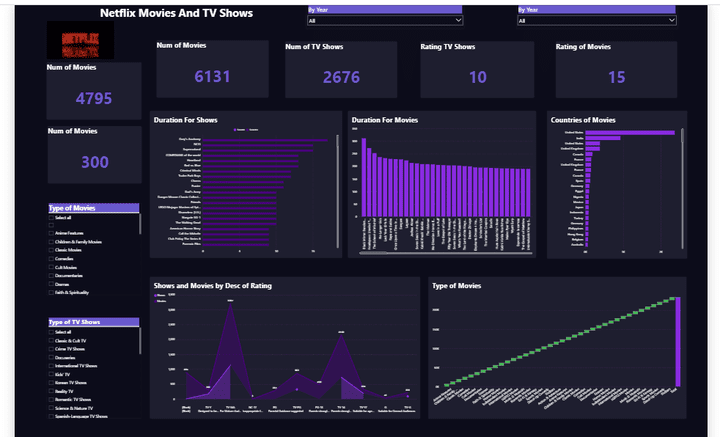Tick the Kids' TV checkbox

pos(51,374)
